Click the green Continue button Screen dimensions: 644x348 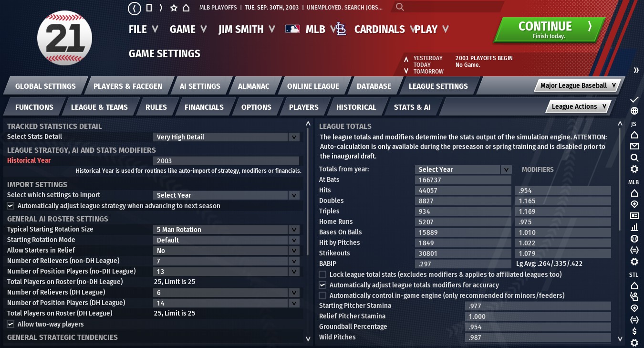coord(549,30)
